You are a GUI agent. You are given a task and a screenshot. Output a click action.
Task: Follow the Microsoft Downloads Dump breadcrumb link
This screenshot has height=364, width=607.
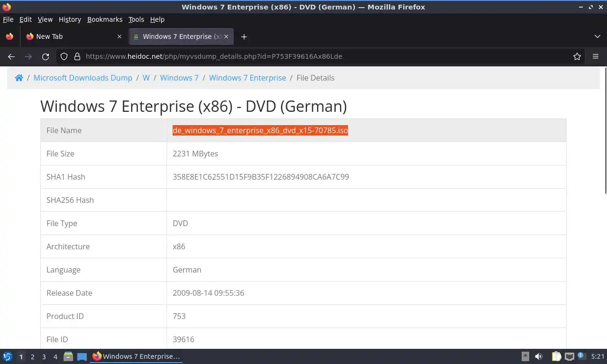click(x=83, y=78)
